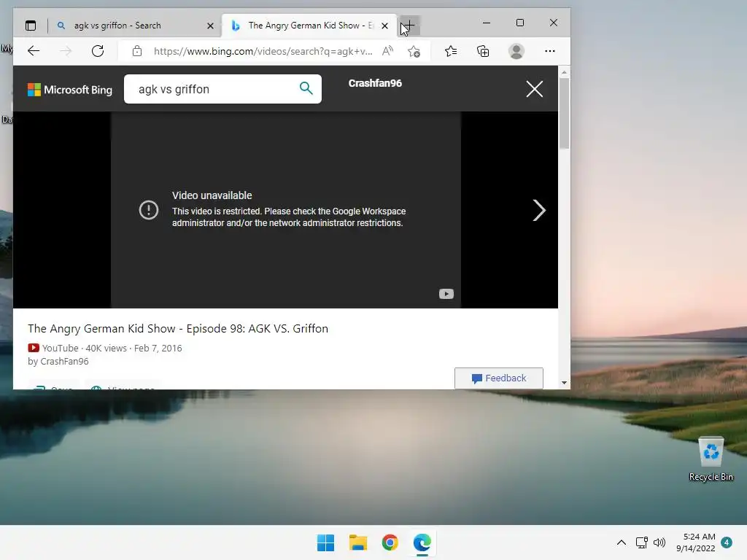Screen dimensions: 747x560
Task: Open Crashfan96 channel title link
Action: [375, 83]
